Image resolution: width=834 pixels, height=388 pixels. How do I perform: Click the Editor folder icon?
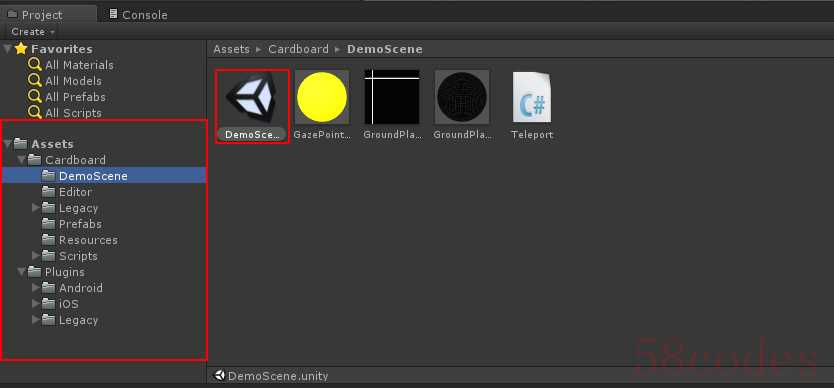(x=49, y=191)
